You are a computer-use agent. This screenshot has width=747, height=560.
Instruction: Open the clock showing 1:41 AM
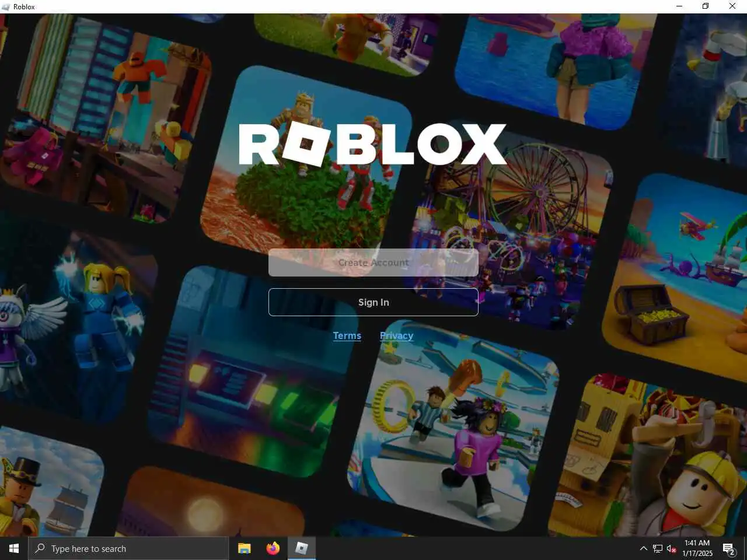coord(697,548)
